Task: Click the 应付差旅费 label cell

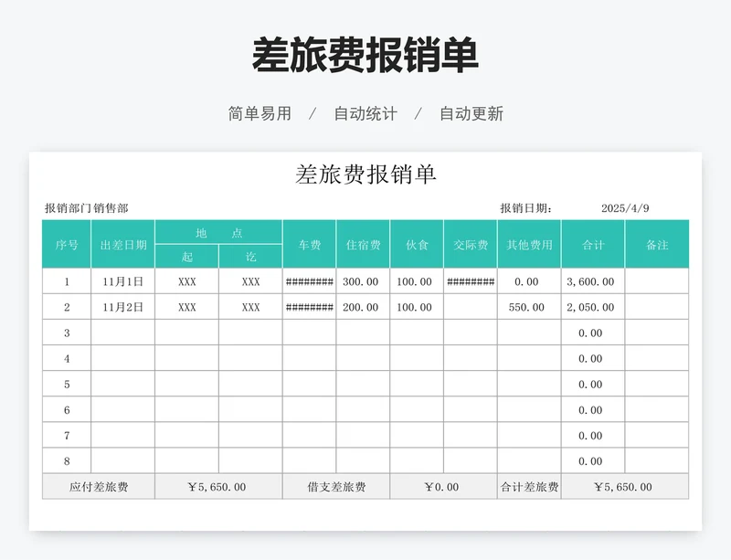Action: pos(99,486)
